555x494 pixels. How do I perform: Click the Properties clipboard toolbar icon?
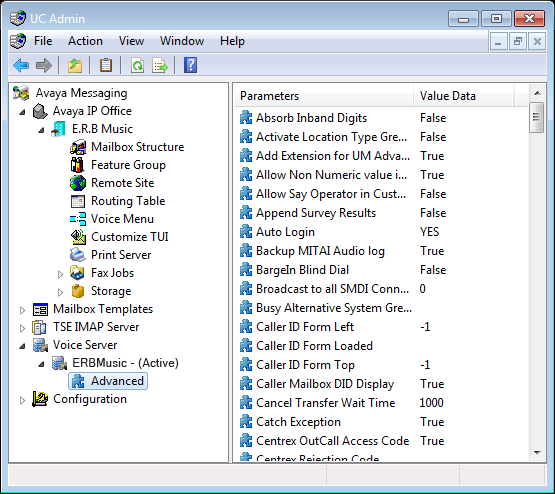pyautogui.click(x=105, y=65)
